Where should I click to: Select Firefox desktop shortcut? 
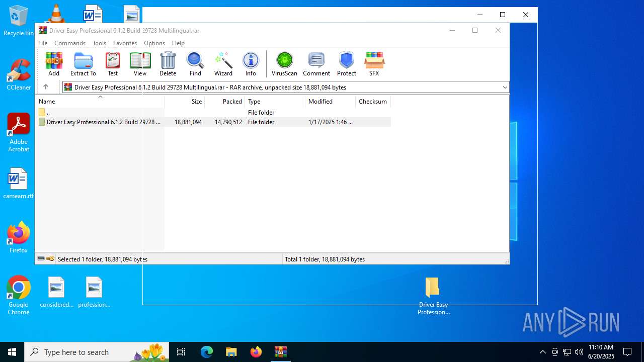click(19, 237)
